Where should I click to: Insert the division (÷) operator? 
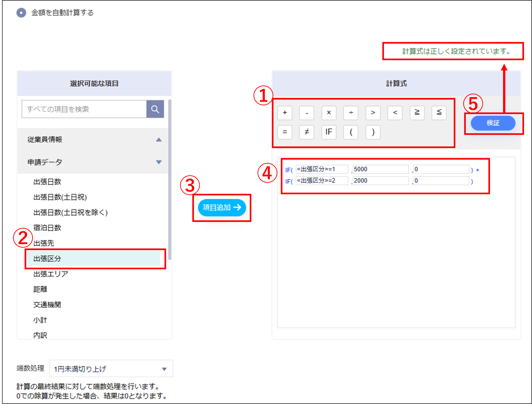(351, 113)
